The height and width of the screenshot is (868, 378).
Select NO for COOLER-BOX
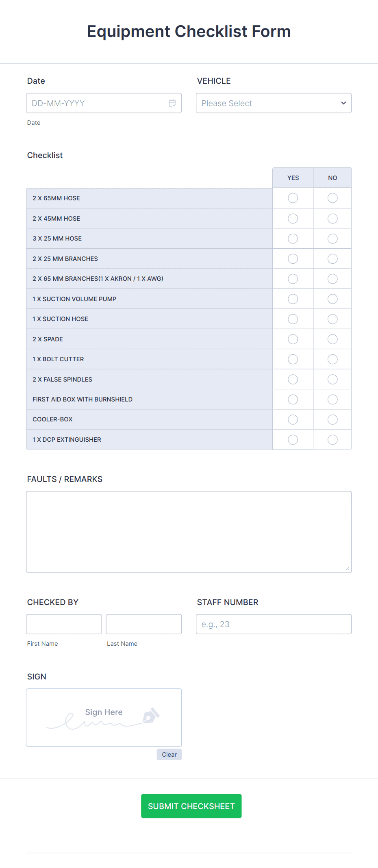point(332,419)
